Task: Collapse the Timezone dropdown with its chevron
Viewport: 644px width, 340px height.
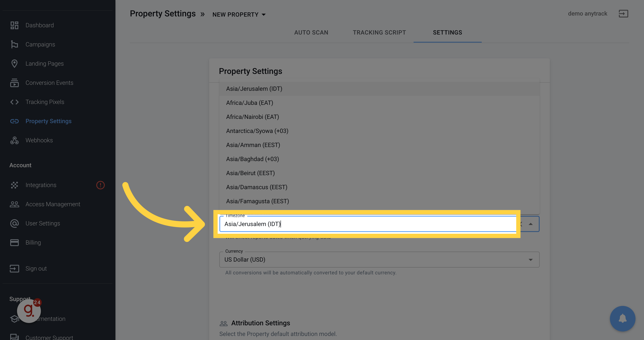Action: click(x=531, y=224)
